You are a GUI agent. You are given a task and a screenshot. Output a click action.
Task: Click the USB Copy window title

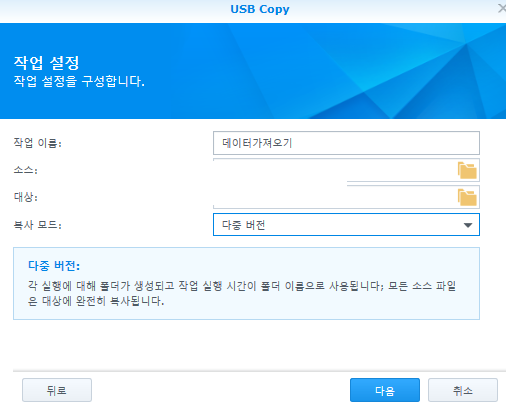click(x=260, y=9)
